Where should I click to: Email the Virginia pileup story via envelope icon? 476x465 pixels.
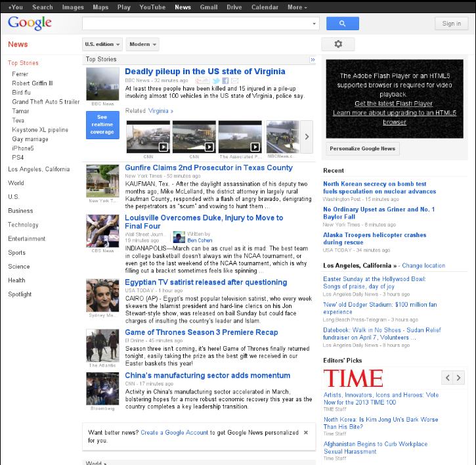(234, 81)
